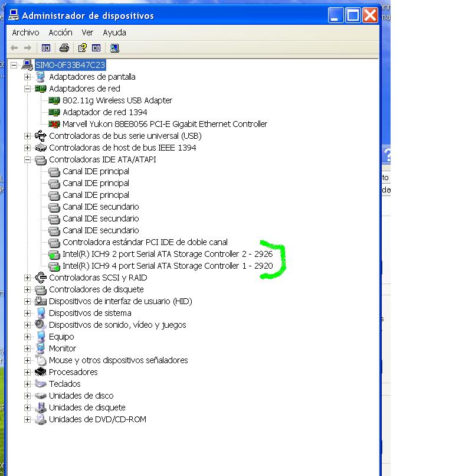Collapse the Adaptadores de red branch
Screen dimensions: 472x476
27,89
